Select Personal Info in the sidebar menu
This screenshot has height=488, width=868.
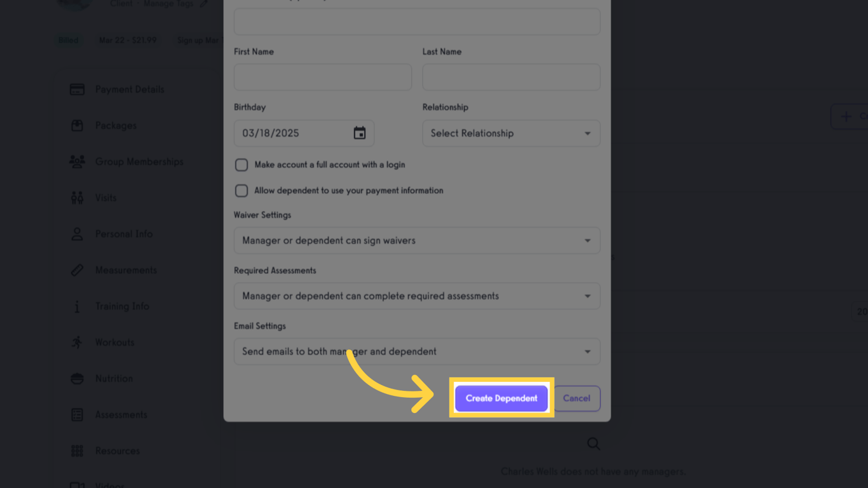(76, 234)
